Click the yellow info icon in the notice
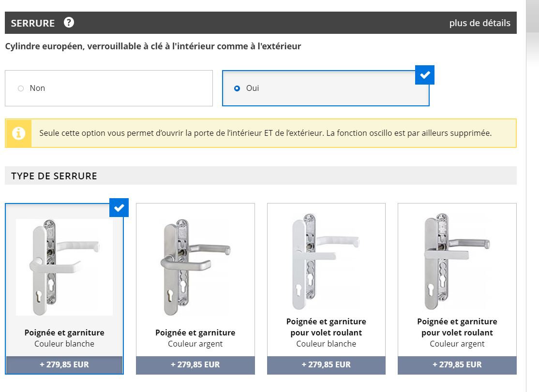Image resolution: width=539 pixels, height=392 pixels. pos(19,133)
